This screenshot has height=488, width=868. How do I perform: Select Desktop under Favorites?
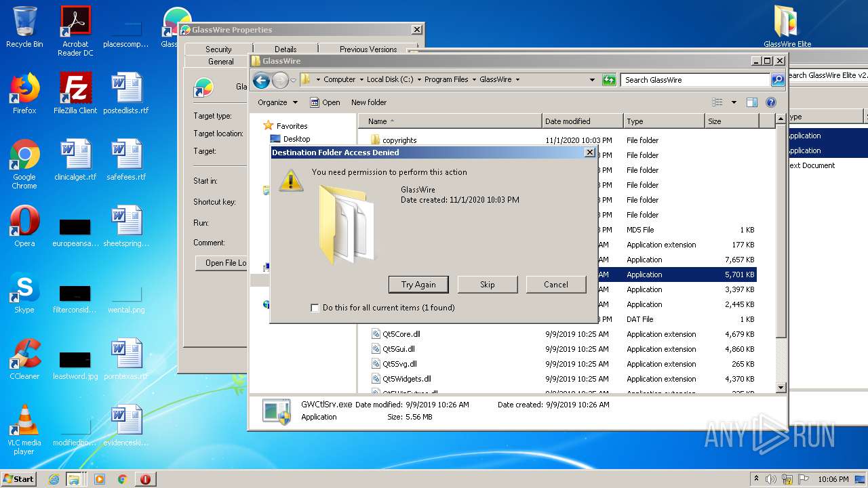click(x=290, y=139)
